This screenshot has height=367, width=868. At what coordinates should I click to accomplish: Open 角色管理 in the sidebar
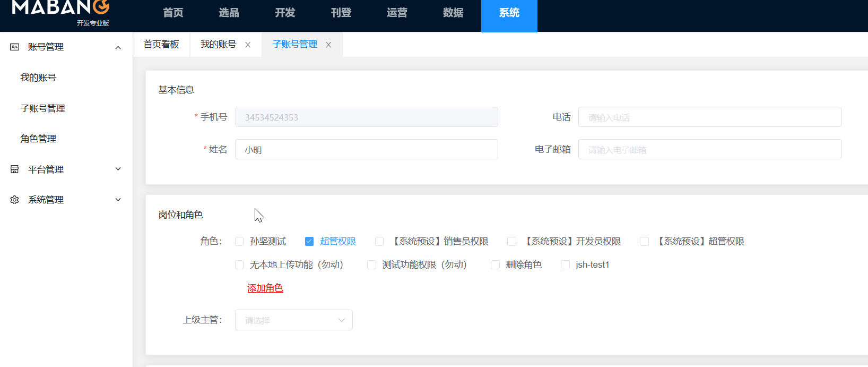click(x=38, y=139)
